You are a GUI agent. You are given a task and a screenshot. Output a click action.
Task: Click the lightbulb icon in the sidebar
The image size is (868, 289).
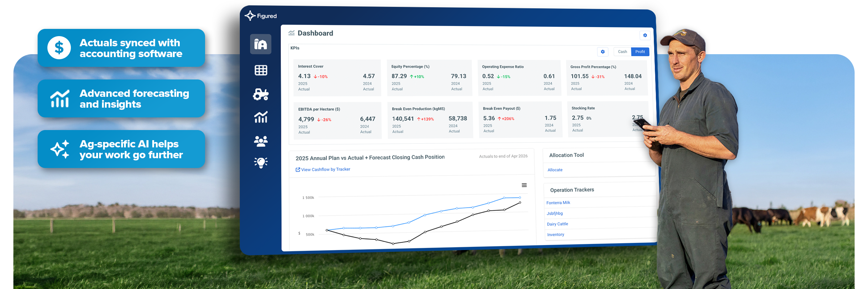tap(261, 163)
